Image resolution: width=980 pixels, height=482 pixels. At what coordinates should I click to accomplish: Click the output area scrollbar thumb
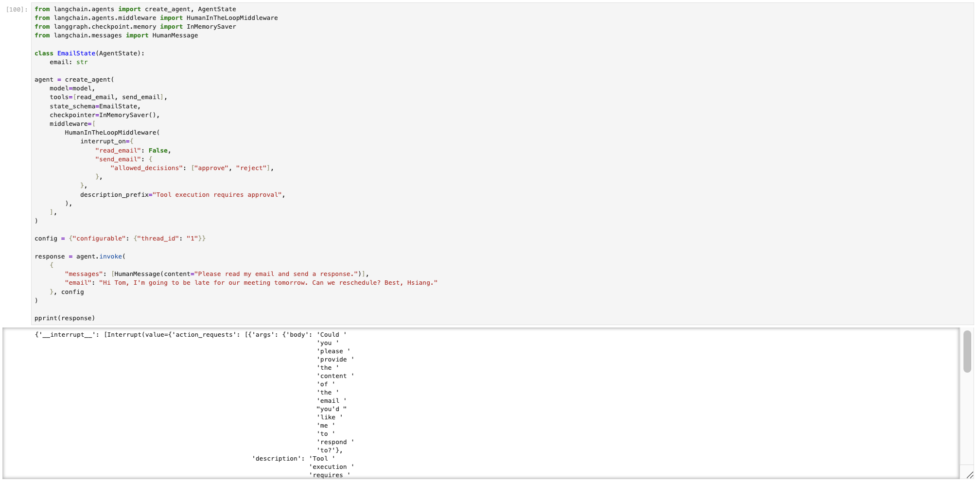click(x=967, y=351)
